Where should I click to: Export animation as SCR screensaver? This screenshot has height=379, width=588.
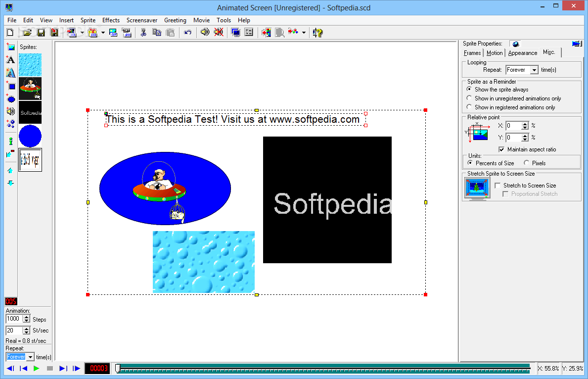[72, 33]
